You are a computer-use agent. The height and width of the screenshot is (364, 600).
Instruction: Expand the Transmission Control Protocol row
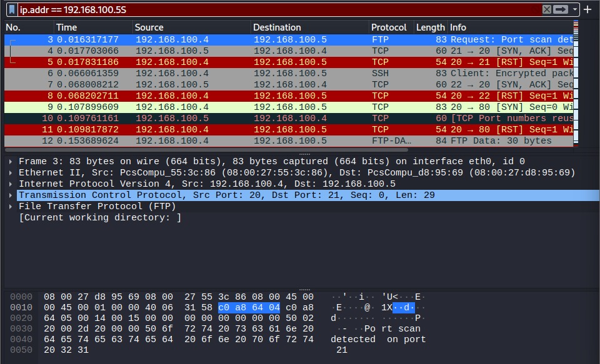[11, 195]
